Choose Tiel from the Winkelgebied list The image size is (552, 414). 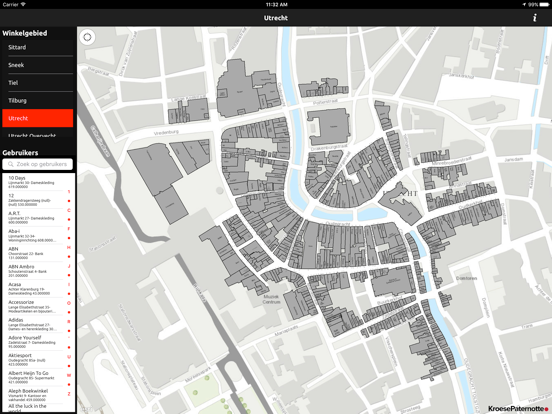(38, 83)
